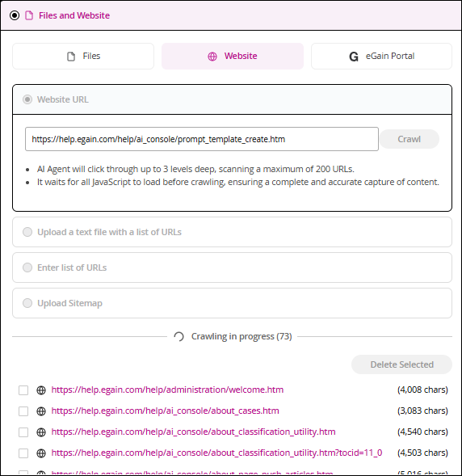462x476 pixels.
Task: Click the Crawling in progress (73) status text
Action: pyautogui.click(x=241, y=336)
